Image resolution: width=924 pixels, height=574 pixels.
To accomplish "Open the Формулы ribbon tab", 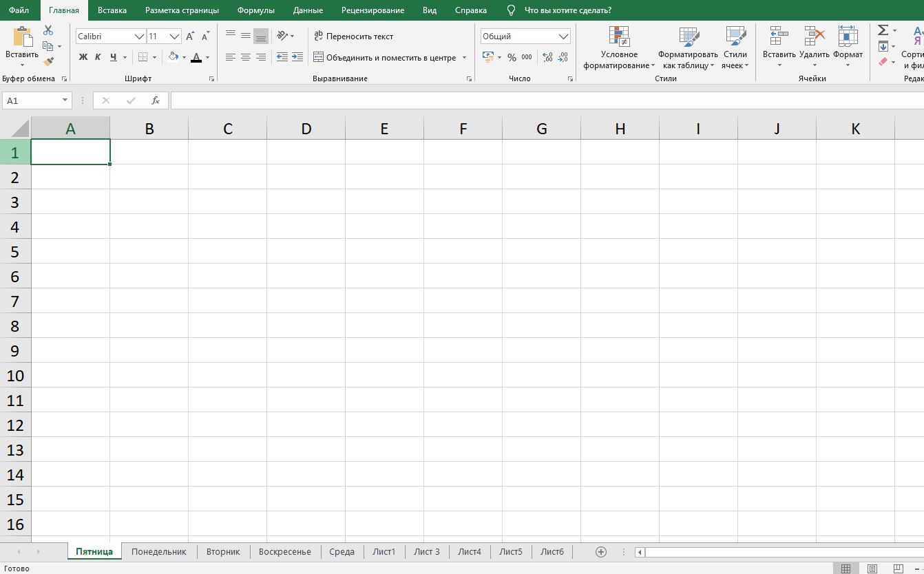I will click(x=255, y=10).
